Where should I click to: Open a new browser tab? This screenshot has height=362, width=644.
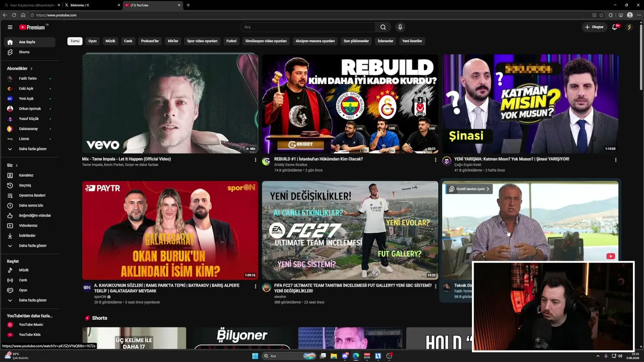coord(188,5)
